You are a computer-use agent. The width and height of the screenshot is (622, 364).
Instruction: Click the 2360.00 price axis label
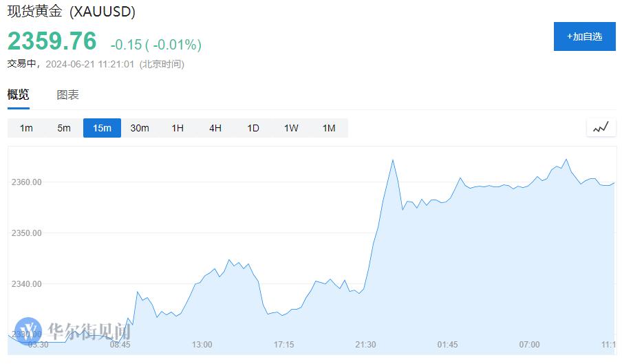point(26,182)
